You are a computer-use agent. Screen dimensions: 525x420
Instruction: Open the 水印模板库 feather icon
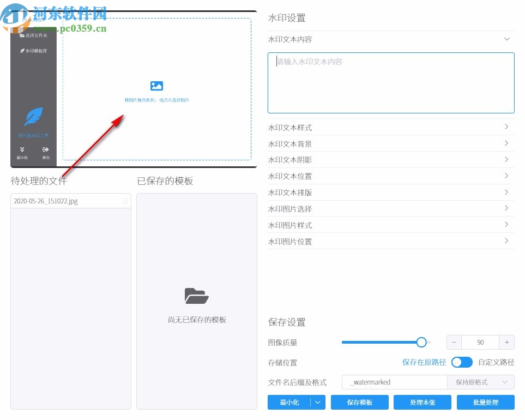coord(23,50)
